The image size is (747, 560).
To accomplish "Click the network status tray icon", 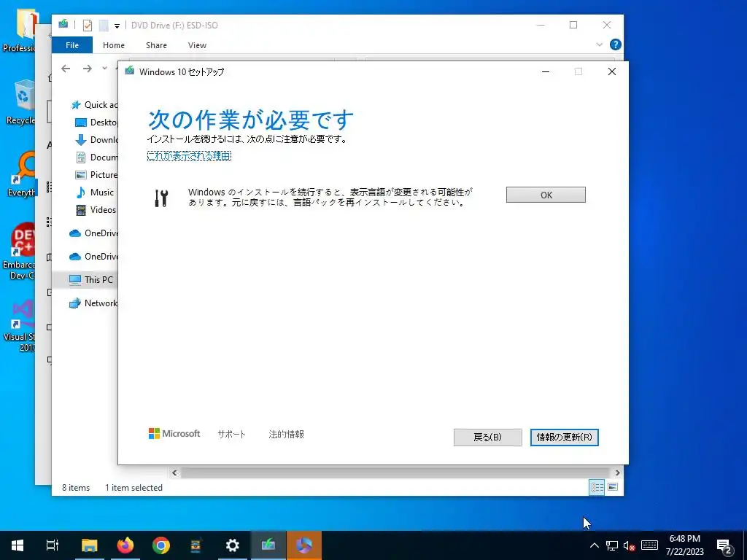I will 612,545.
